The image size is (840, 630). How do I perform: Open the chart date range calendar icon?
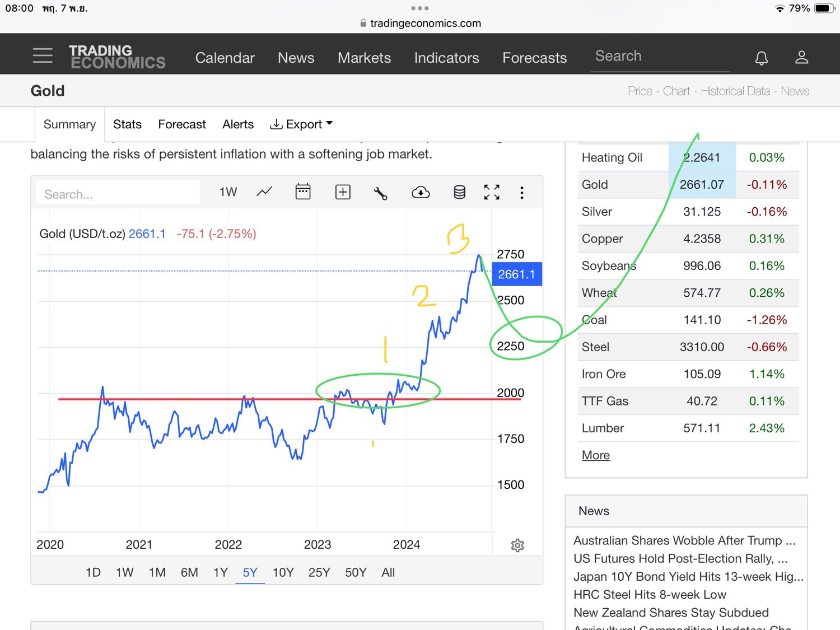303,192
